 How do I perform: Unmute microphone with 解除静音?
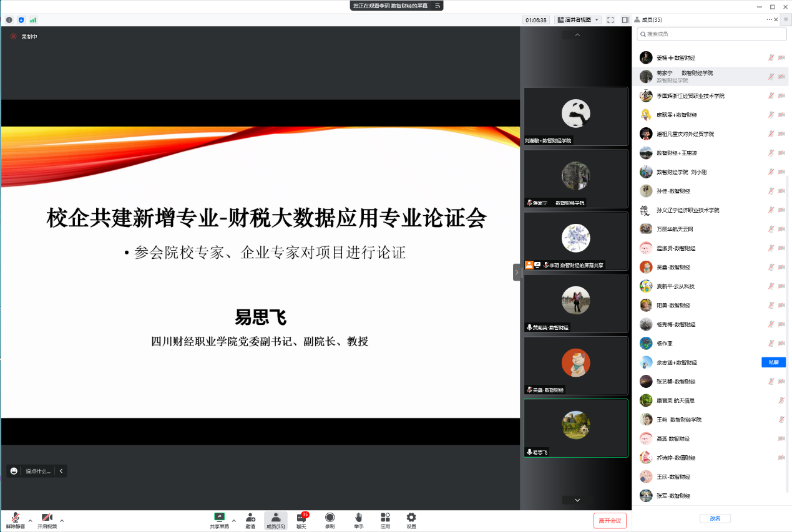click(15, 520)
